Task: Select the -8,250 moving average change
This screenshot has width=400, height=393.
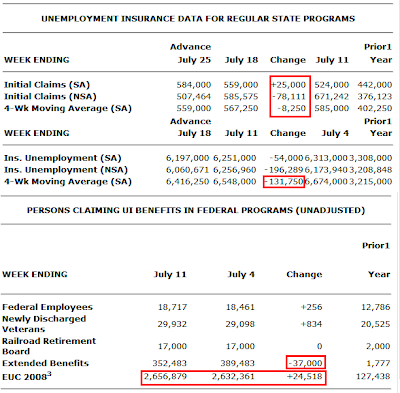Action: pos(291,108)
